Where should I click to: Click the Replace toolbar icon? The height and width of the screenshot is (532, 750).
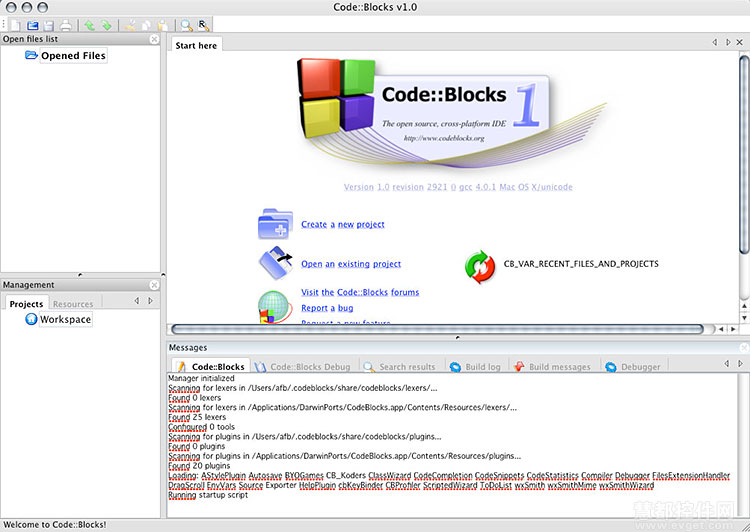point(203,25)
